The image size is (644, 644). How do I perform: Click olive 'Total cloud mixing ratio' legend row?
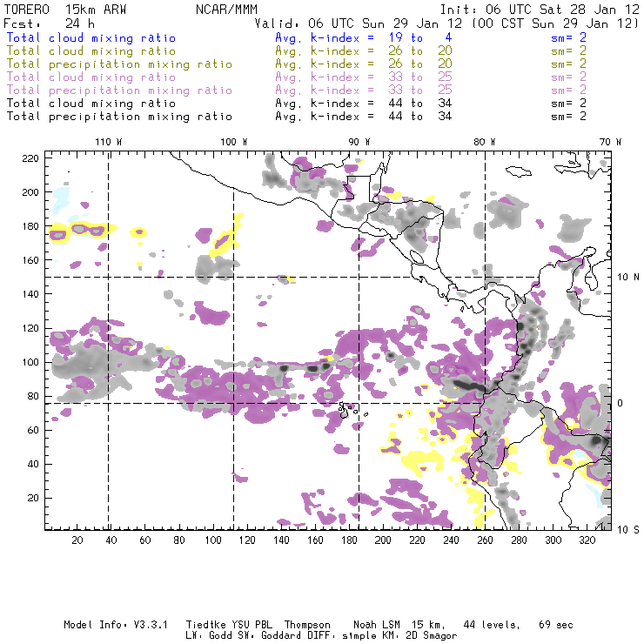pos(91,51)
